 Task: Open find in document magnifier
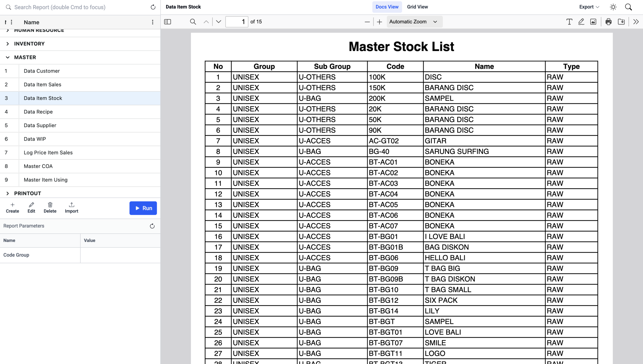point(193,22)
